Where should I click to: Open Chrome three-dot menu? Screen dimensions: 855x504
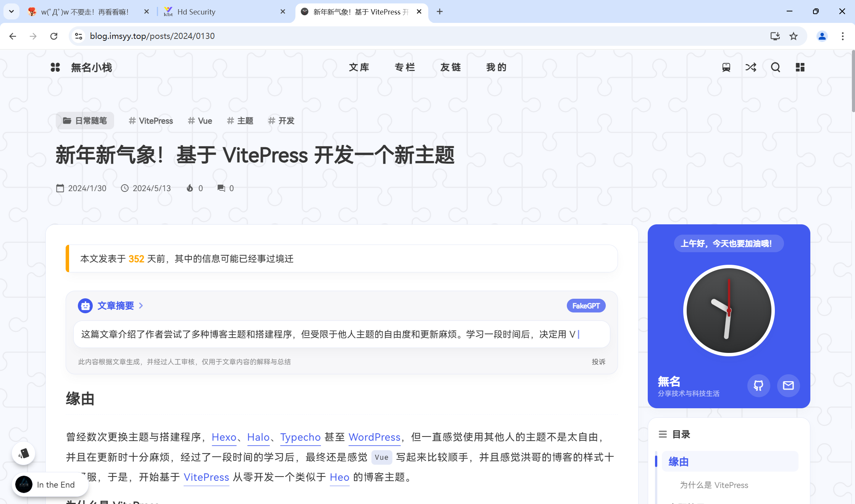[x=843, y=36]
